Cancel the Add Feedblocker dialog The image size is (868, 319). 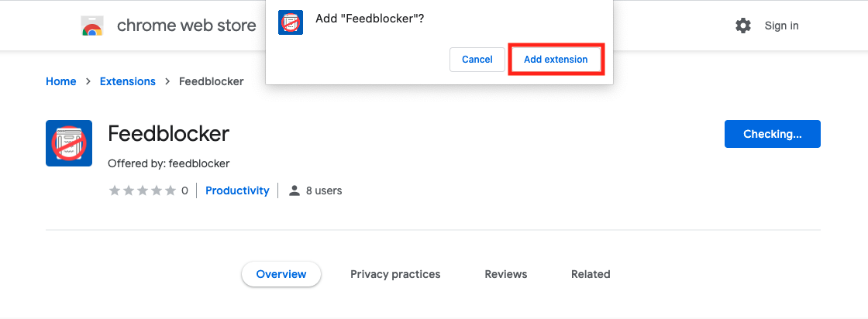pyautogui.click(x=477, y=59)
